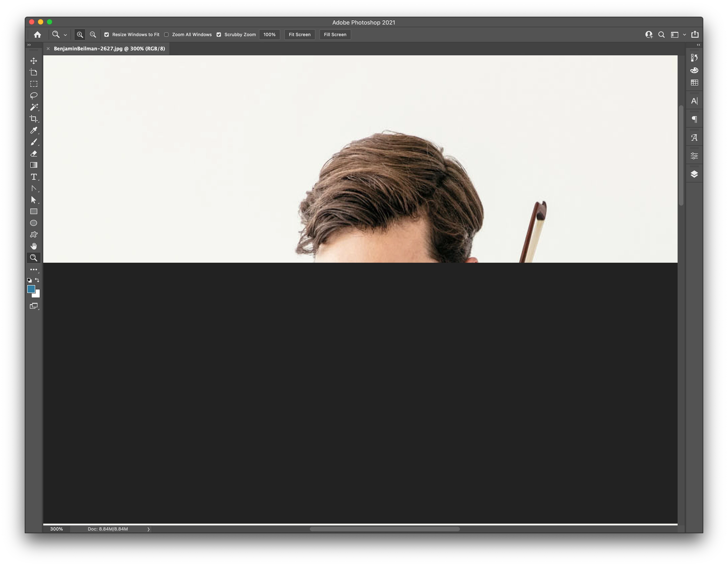Select the BenjaminBeilman-2627.jpg document tab
The height and width of the screenshot is (566, 728).
click(109, 49)
